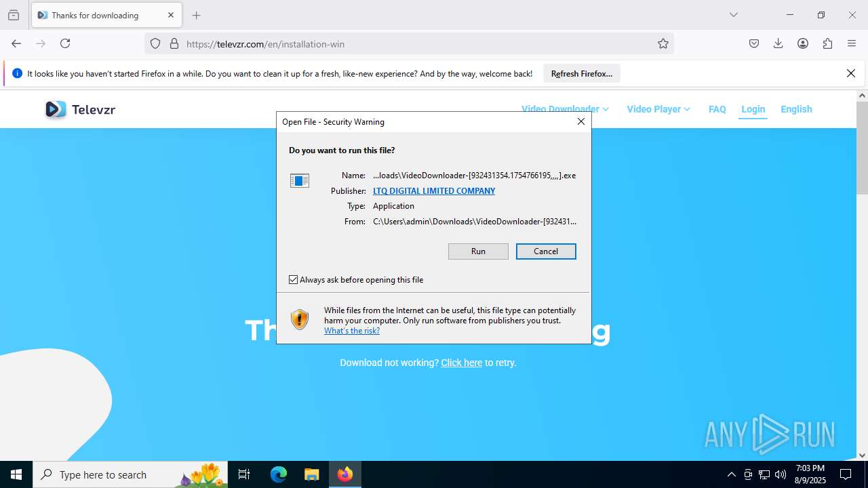This screenshot has height=488, width=868.
Task: Click the Televzr logo
Action: coord(80,109)
